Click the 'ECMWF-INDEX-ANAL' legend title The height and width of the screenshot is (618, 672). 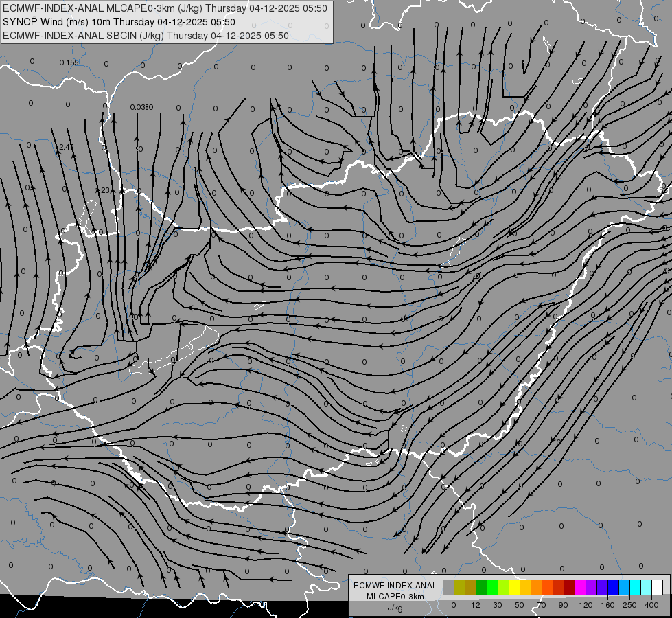click(395, 586)
